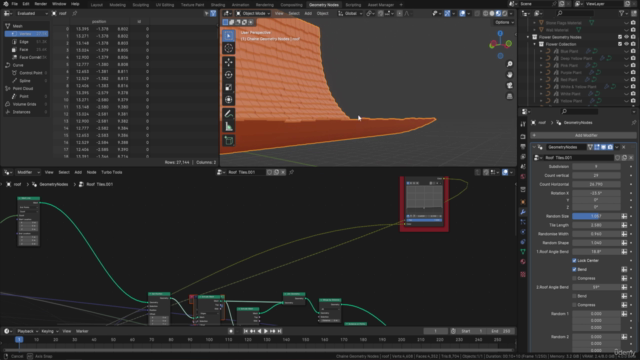Play the animation in the timeline
This screenshot has height=360, width=640.
point(266,331)
